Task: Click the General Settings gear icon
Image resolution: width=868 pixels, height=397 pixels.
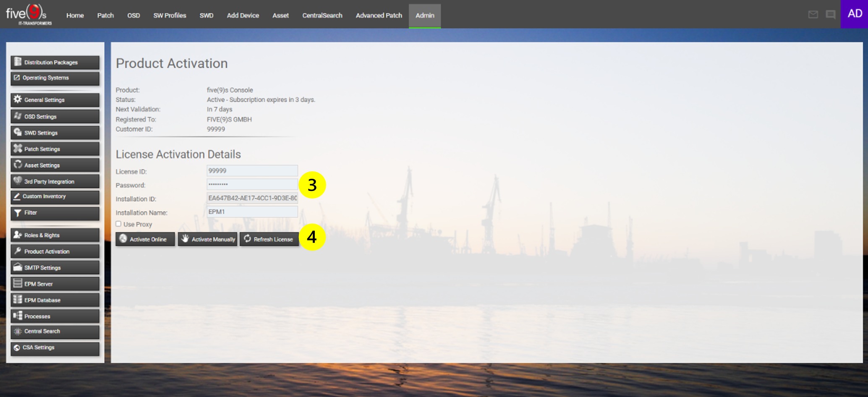Action: point(18,99)
